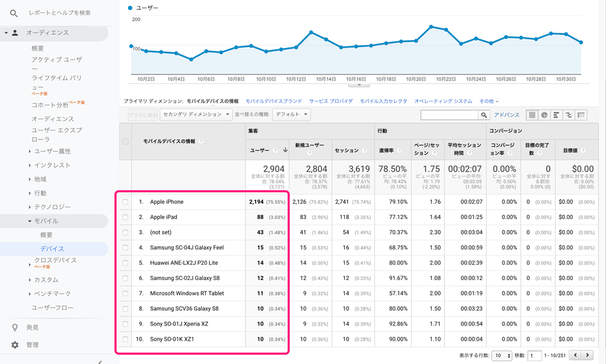Click the table filter search input field

tap(449, 115)
